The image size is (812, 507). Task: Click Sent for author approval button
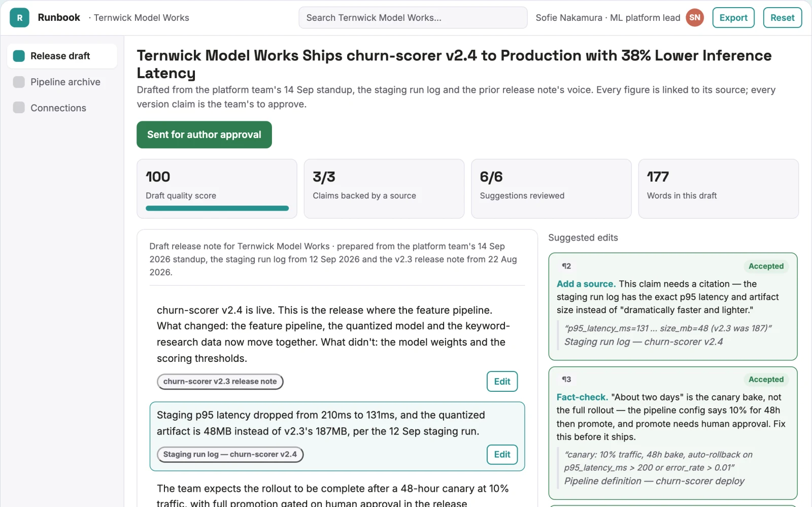click(x=204, y=134)
